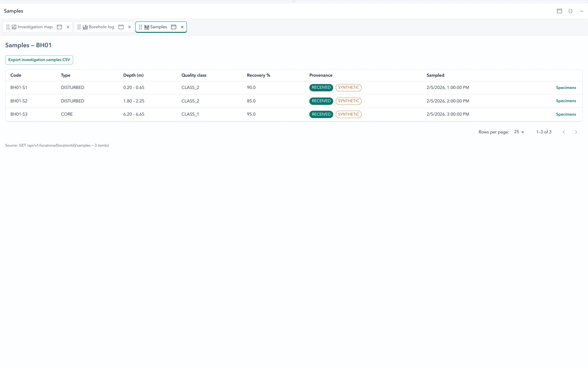Click the Depth (m) column header

pyautogui.click(x=134, y=75)
